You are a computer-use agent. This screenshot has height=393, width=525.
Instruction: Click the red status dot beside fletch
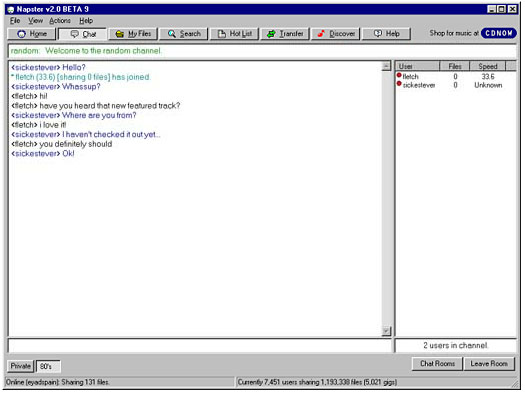pyautogui.click(x=399, y=75)
